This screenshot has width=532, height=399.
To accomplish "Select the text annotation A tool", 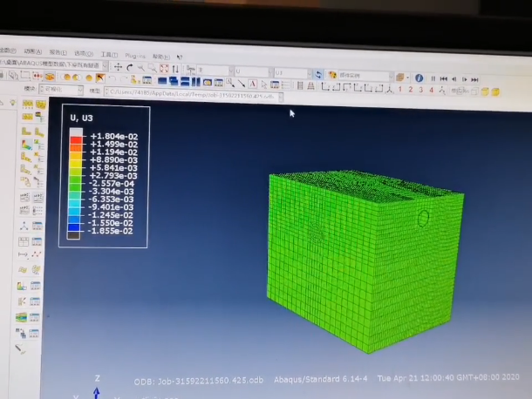I will coord(252,84).
